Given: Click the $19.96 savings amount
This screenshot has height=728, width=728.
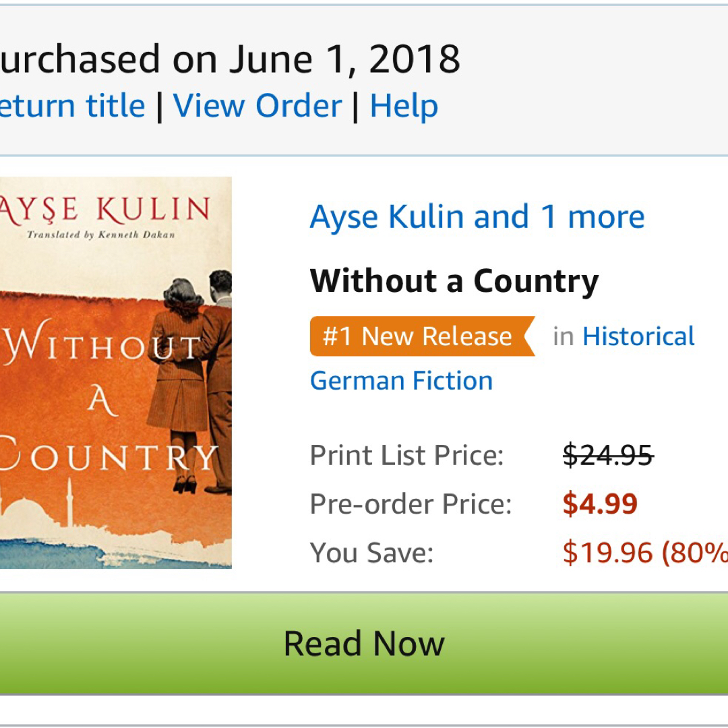Looking at the screenshot, I should (x=607, y=553).
